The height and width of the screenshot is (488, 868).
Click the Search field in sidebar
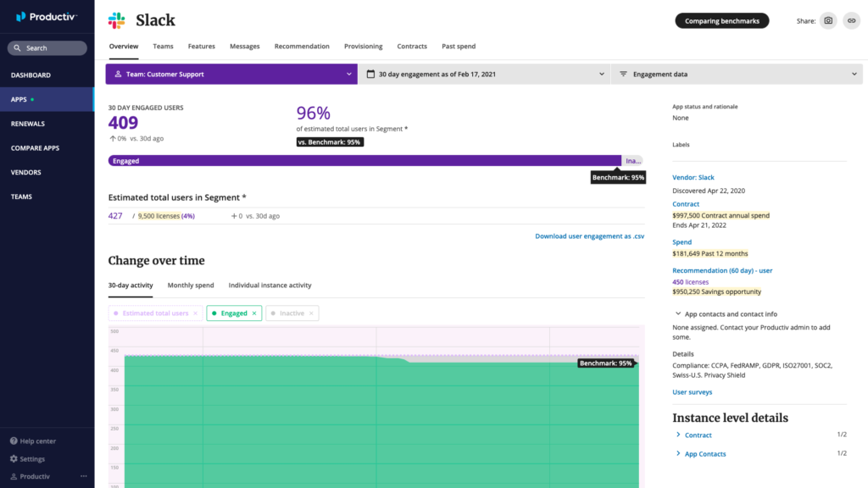[47, 48]
